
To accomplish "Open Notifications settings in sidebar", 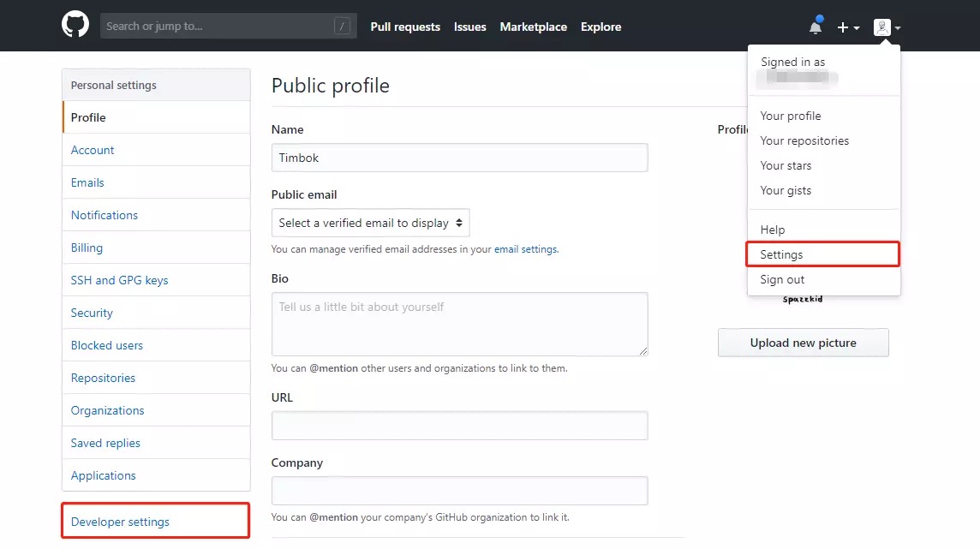I will [156, 215].
